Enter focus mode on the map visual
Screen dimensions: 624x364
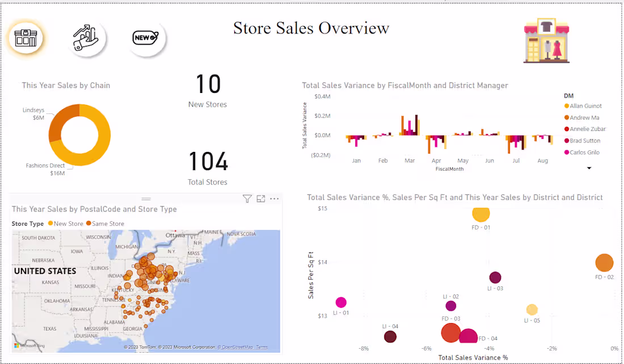(x=261, y=199)
